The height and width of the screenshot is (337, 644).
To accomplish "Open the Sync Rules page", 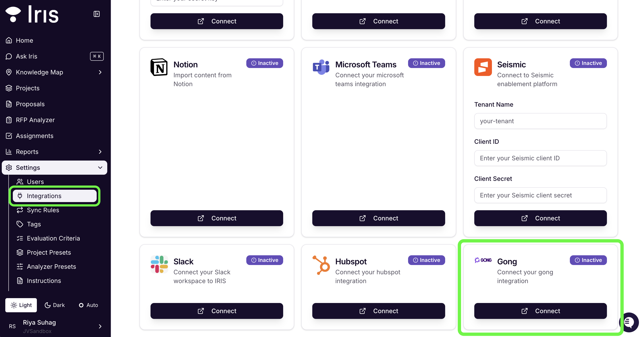I will 43,210.
